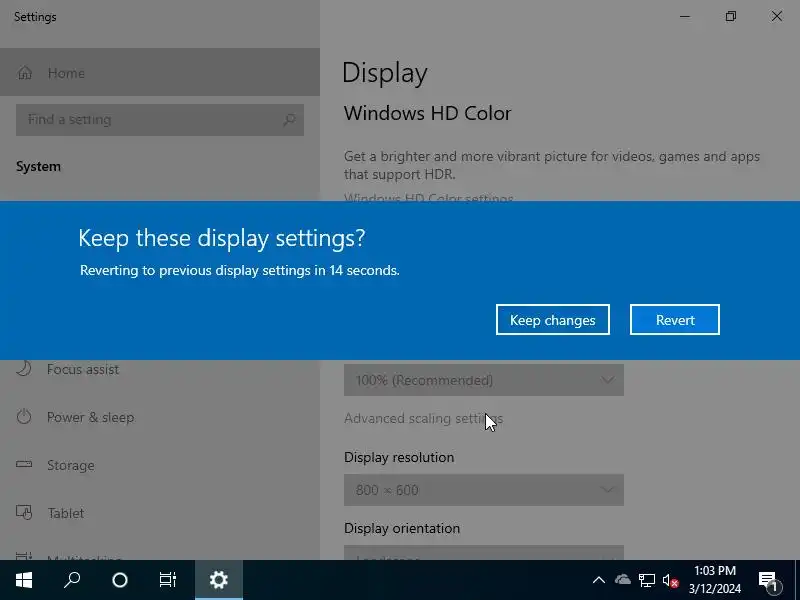The image size is (800, 600).
Task: Click the Keep changes button
Action: (x=553, y=320)
